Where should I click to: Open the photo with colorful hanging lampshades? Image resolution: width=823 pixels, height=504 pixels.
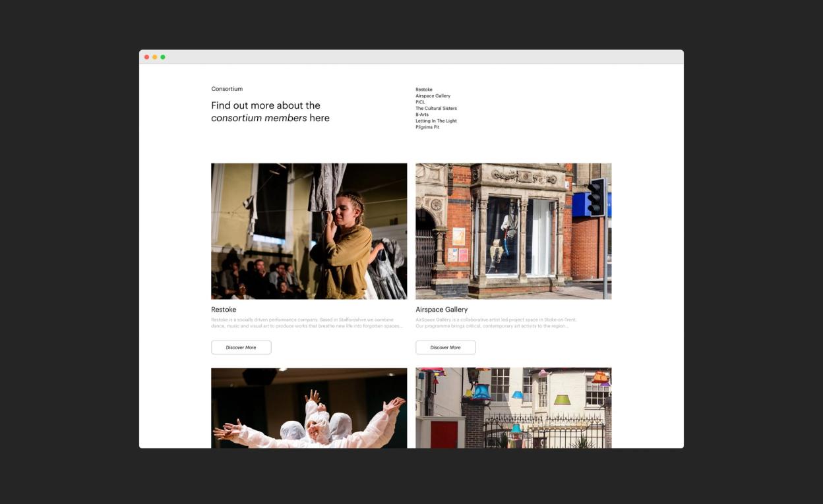tap(514, 408)
